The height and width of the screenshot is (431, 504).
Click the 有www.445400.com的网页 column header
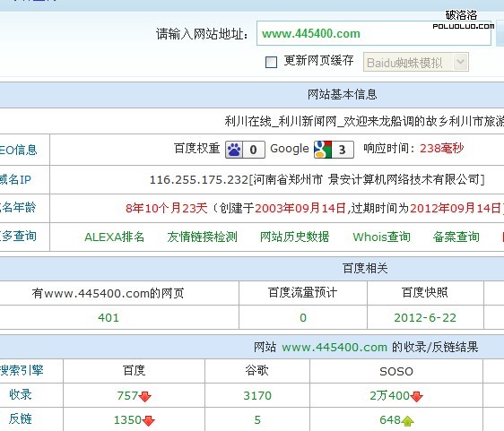point(108,293)
